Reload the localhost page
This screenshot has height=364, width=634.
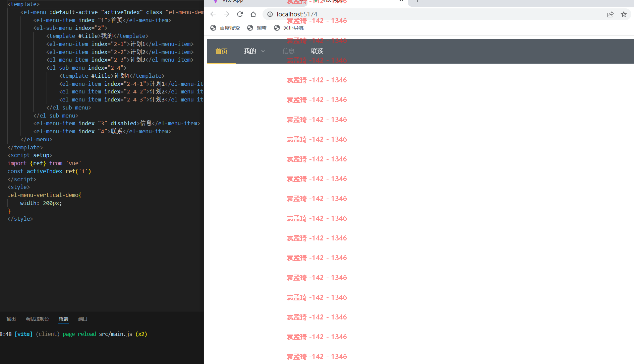coord(240,14)
